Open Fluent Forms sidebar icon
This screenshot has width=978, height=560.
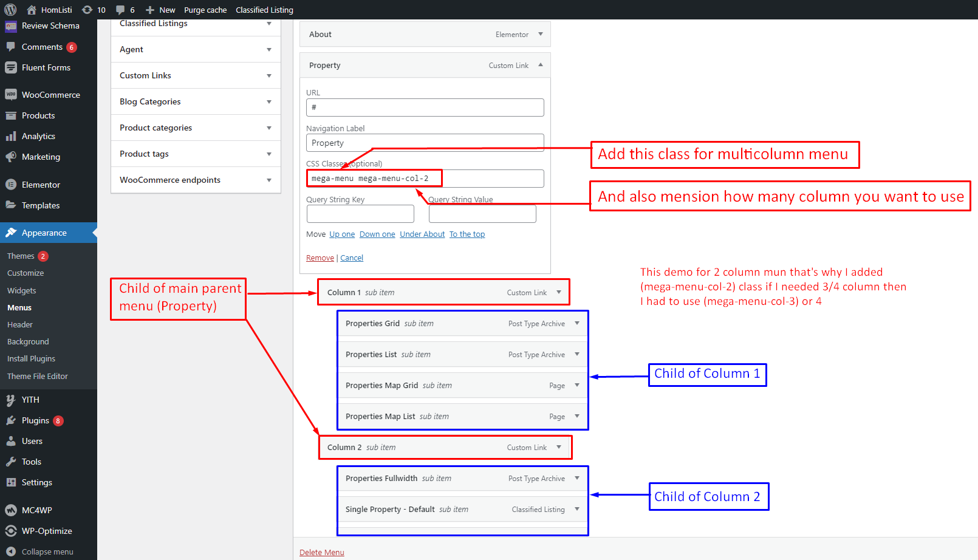11,67
